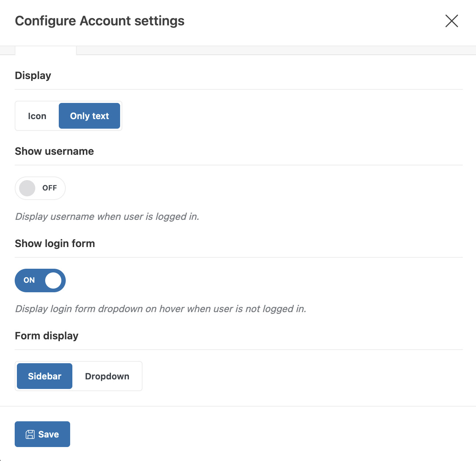Screen dimensions: 476x461
Task: Select the Icon display option
Action: [37, 116]
